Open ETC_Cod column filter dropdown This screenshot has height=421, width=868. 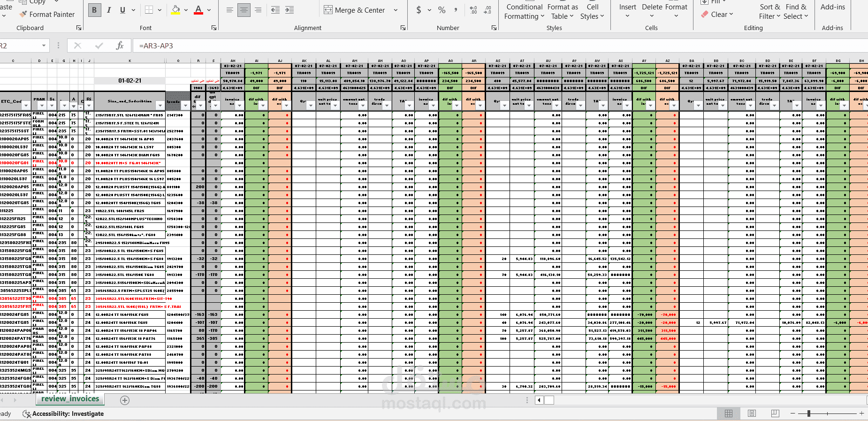pyautogui.click(x=26, y=106)
